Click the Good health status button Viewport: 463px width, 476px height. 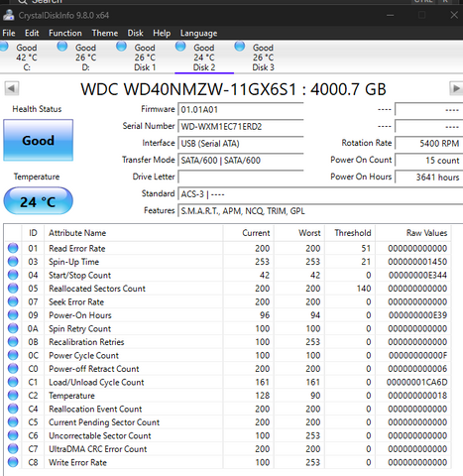pos(39,140)
